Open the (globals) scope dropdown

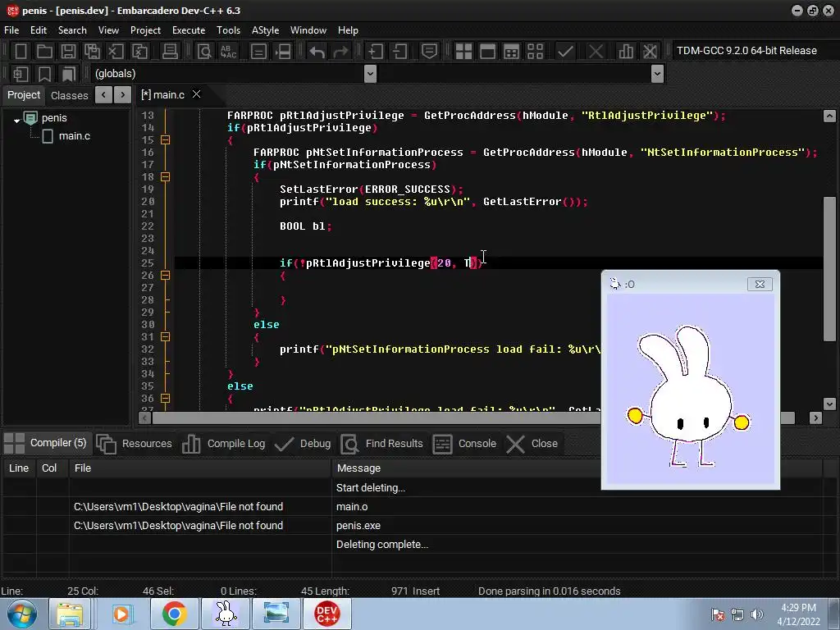pyautogui.click(x=370, y=74)
